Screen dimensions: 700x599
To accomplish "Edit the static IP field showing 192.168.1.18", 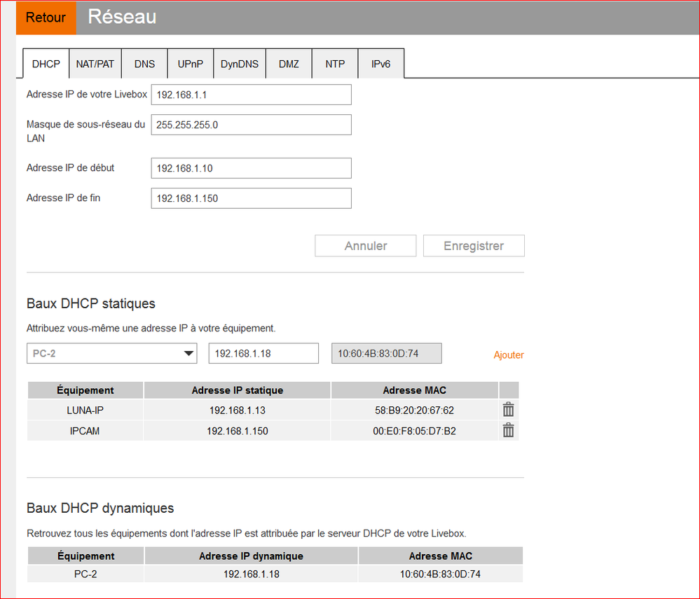I will coord(263,353).
